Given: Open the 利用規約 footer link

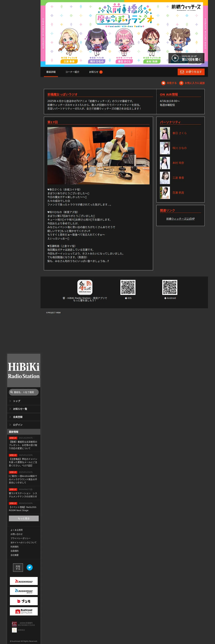Looking at the screenshot, I should 15,547.
